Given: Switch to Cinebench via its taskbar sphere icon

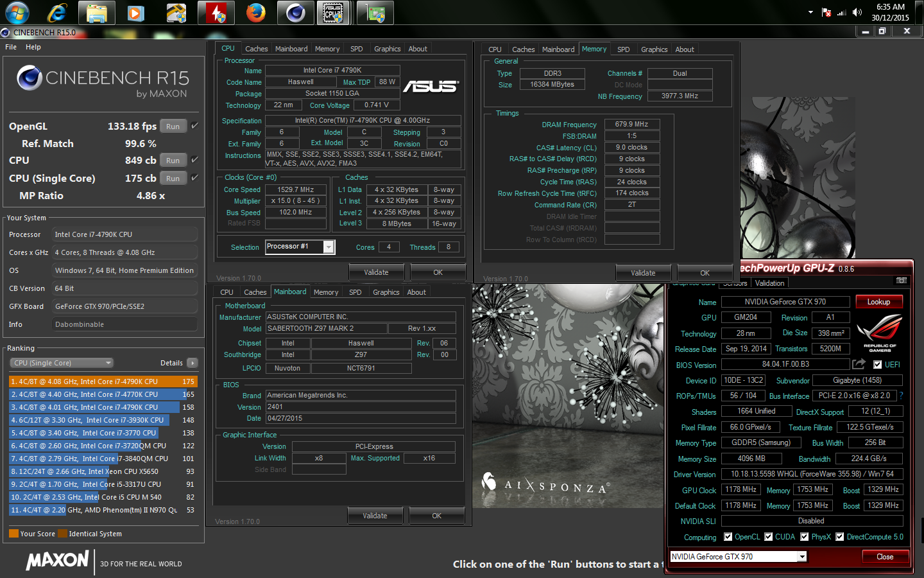Looking at the screenshot, I should (296, 12).
